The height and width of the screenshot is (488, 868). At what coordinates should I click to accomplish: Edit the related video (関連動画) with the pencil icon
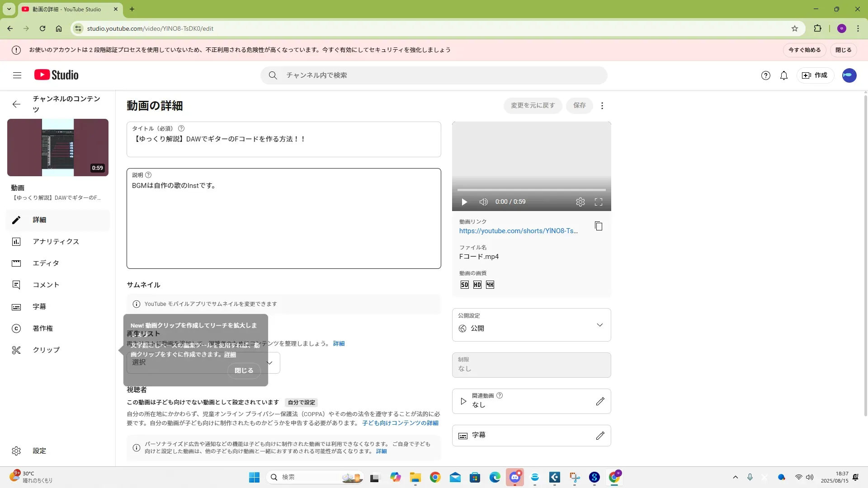pyautogui.click(x=600, y=401)
